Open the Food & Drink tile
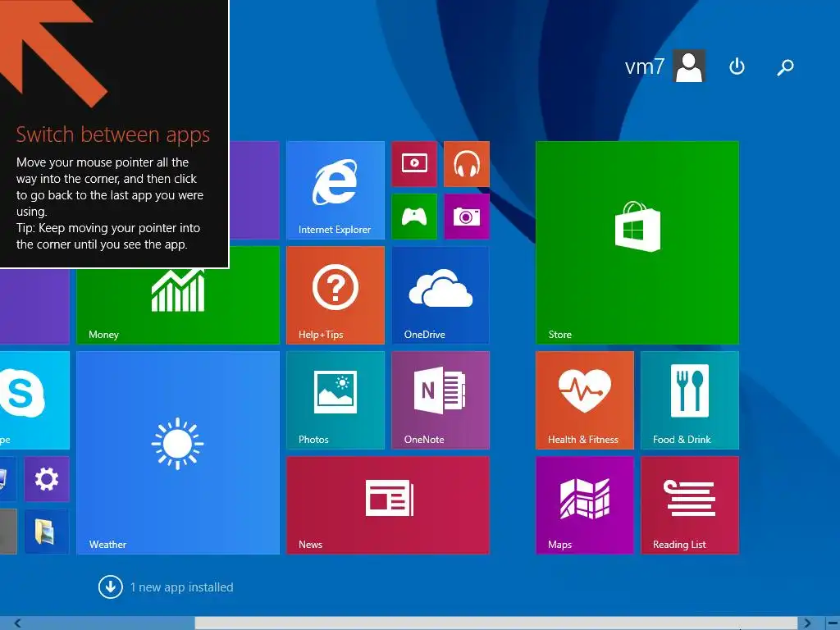 tap(690, 400)
